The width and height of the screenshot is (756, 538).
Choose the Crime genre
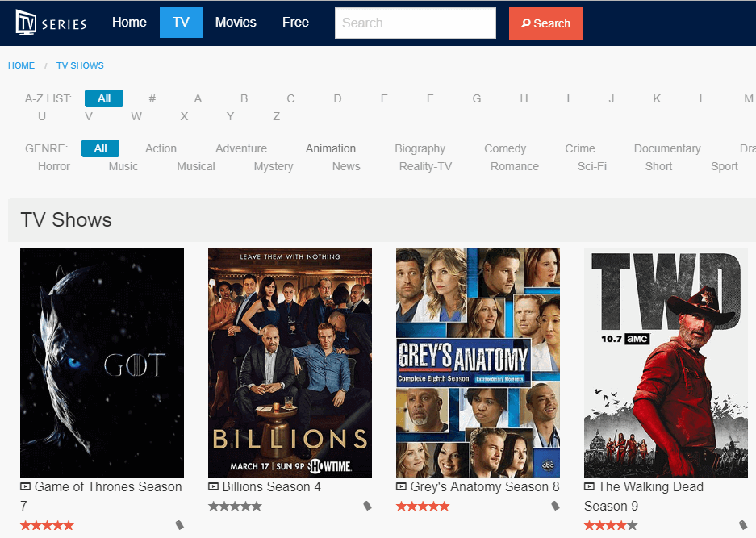pos(580,148)
